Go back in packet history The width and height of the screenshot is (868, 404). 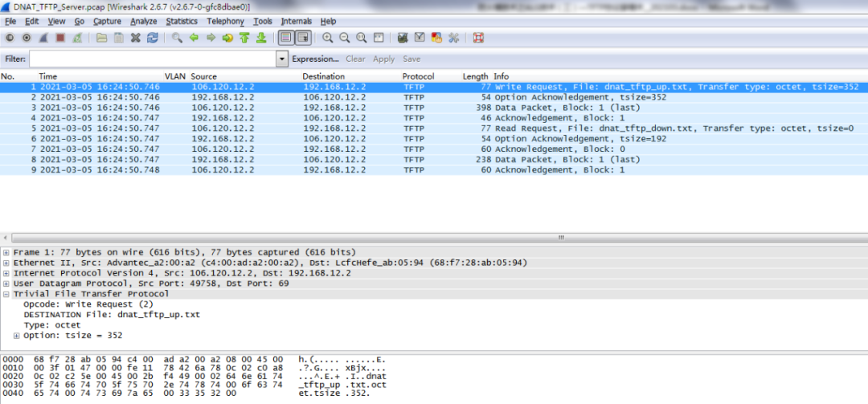[194, 38]
